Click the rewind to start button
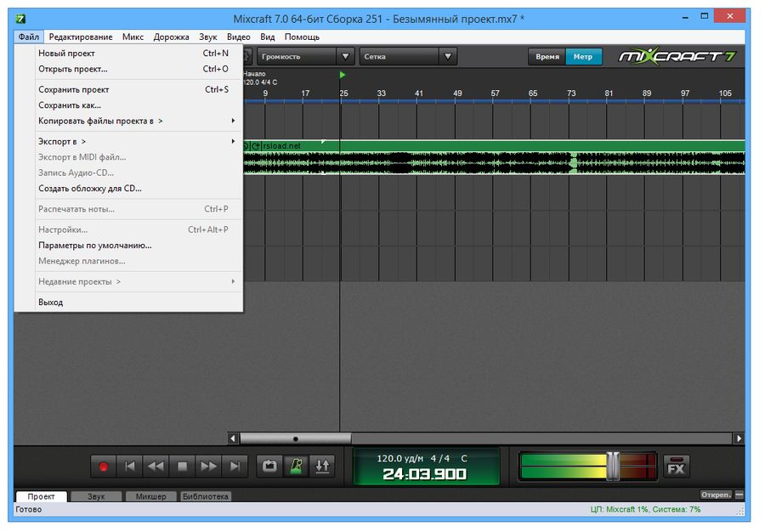Image resolution: width=765 pixels, height=532 pixels. point(129,466)
